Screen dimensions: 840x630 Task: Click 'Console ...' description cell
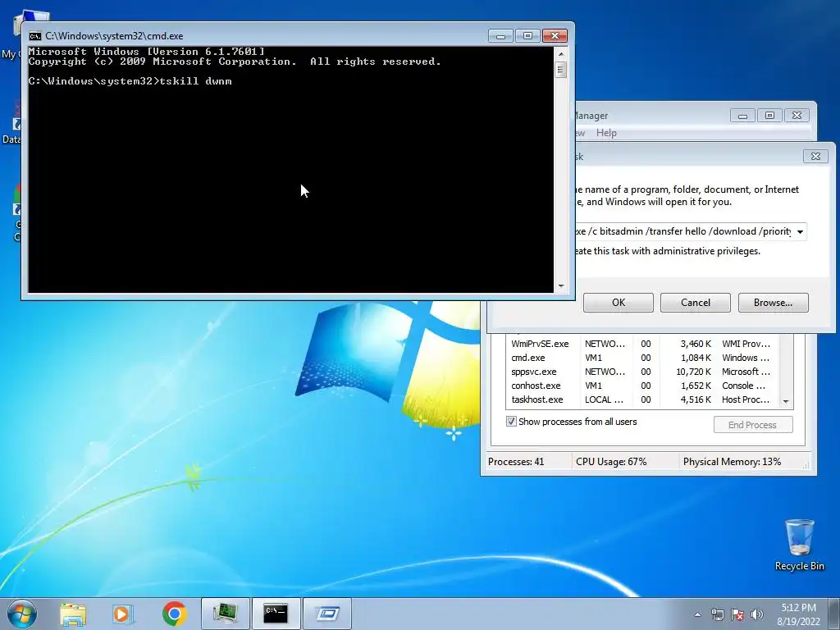coord(743,386)
